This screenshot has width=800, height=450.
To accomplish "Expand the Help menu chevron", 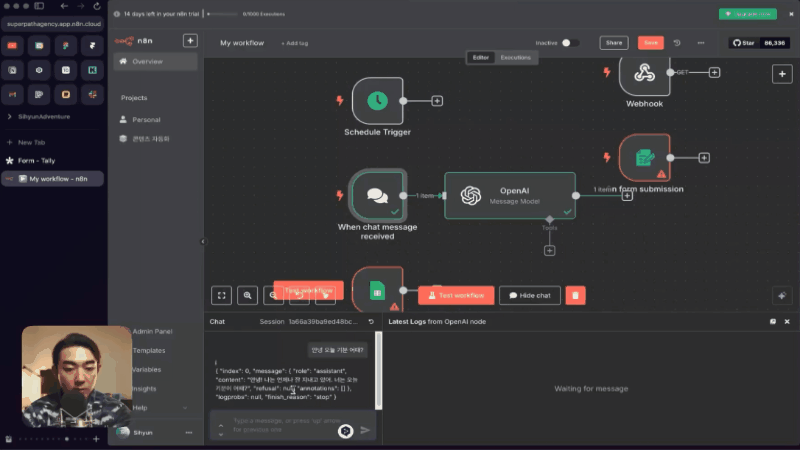I will click(x=185, y=408).
